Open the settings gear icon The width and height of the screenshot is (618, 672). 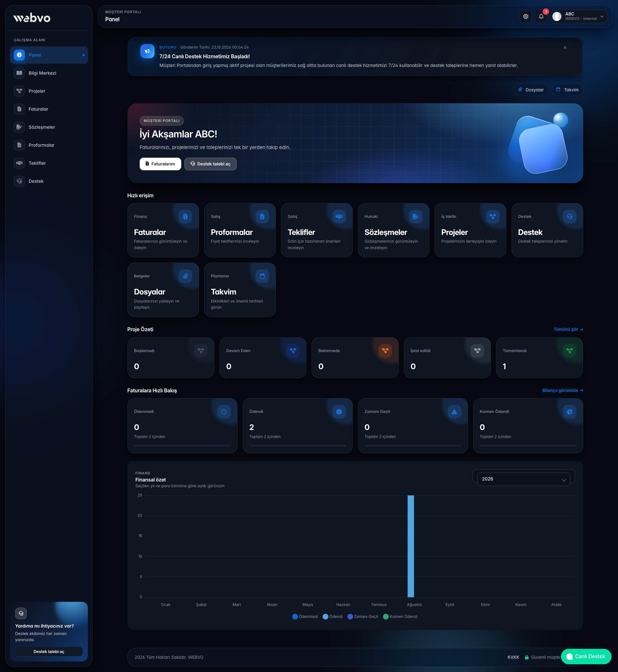525,16
